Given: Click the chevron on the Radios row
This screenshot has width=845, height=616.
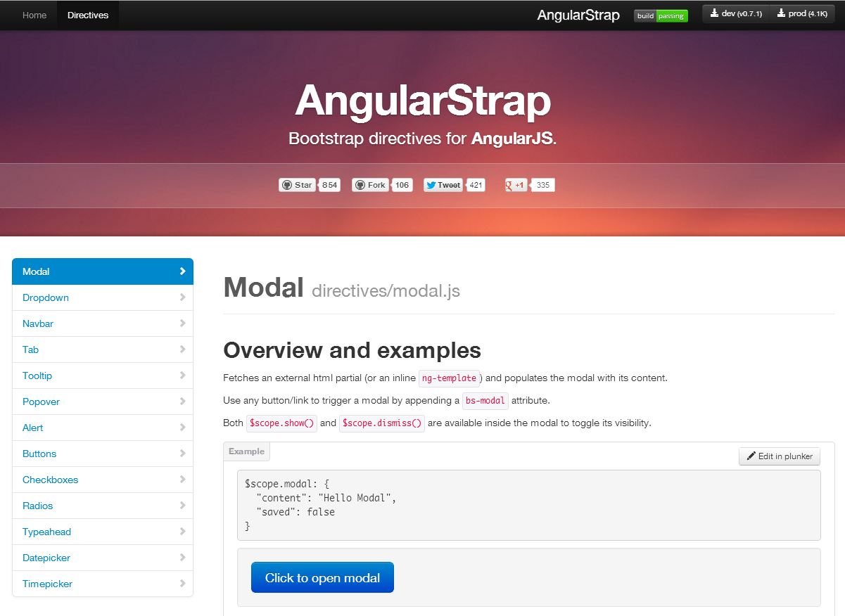Looking at the screenshot, I should 183,505.
